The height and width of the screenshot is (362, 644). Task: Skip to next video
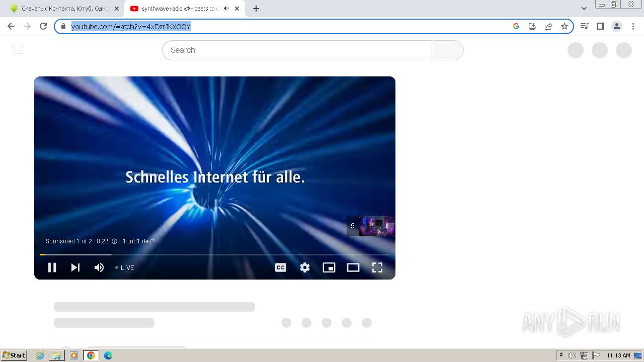(x=75, y=267)
